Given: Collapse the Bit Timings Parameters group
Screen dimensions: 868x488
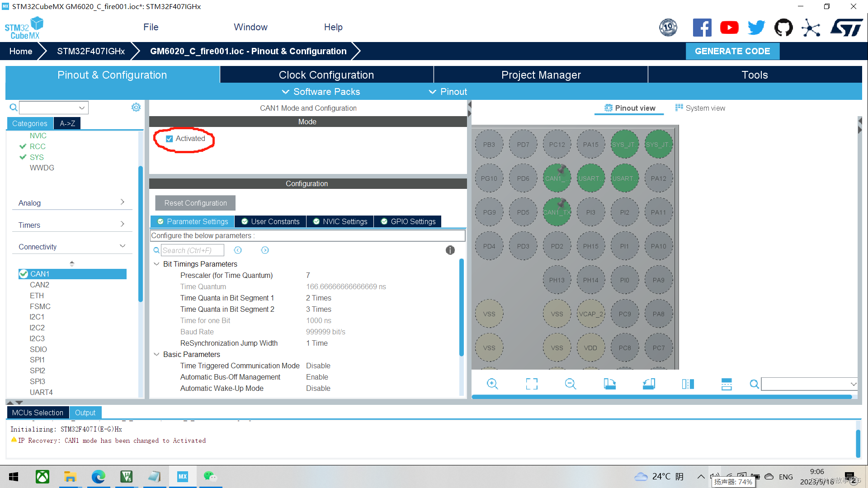Looking at the screenshot, I should point(156,264).
